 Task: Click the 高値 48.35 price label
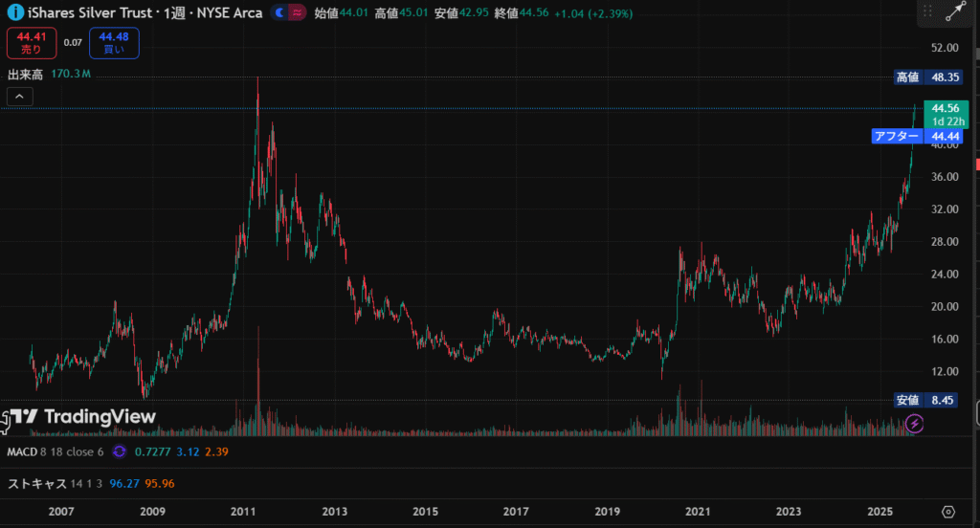[x=926, y=77]
